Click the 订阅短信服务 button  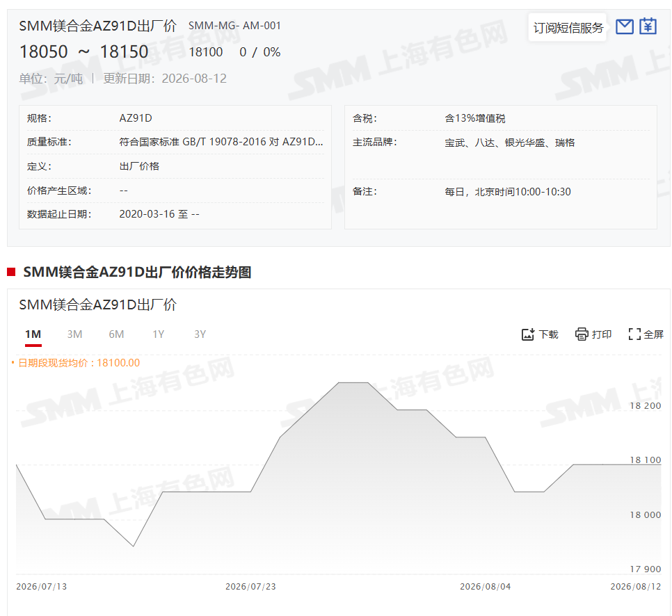pyautogui.click(x=568, y=28)
